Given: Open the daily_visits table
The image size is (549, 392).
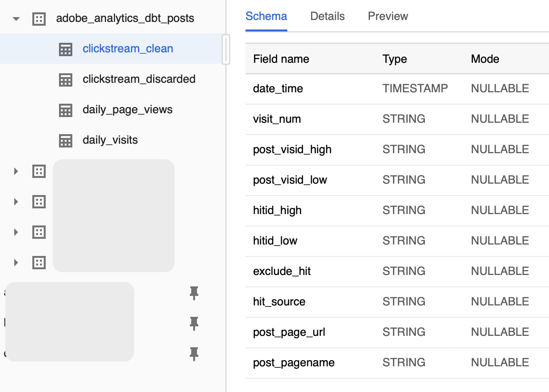Looking at the screenshot, I should (110, 140).
